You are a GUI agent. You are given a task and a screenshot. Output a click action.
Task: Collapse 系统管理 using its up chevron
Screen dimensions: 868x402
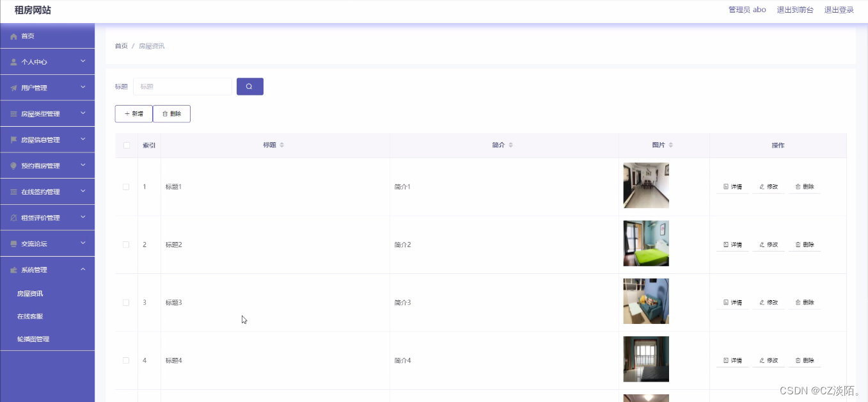coord(83,269)
